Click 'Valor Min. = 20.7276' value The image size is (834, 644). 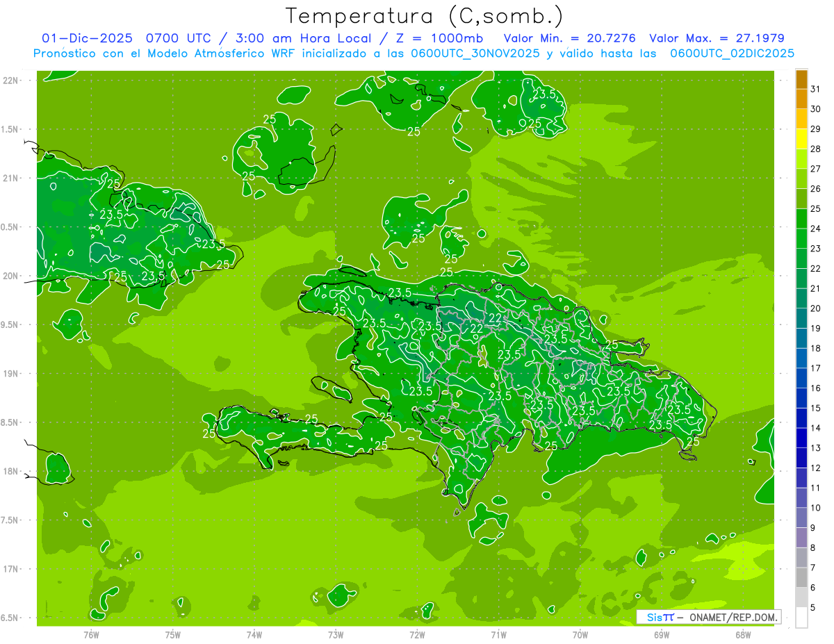[569, 38]
